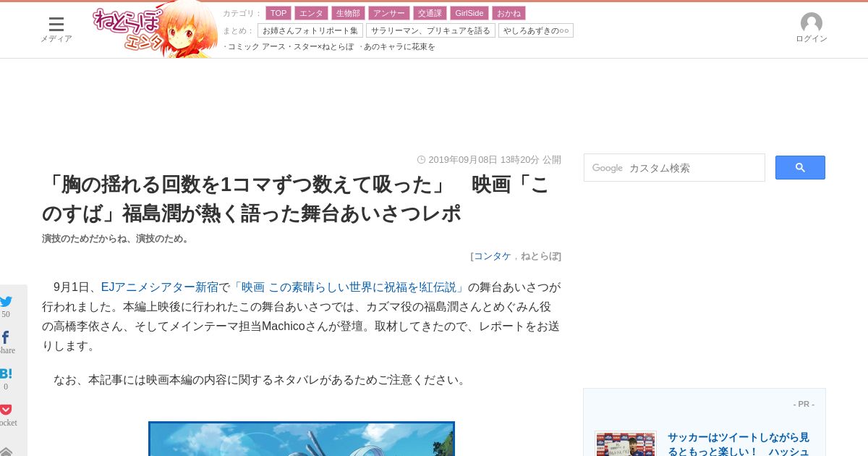Share the article via Twitter bird icon
The height and width of the screenshot is (456, 868).
click(x=6, y=302)
